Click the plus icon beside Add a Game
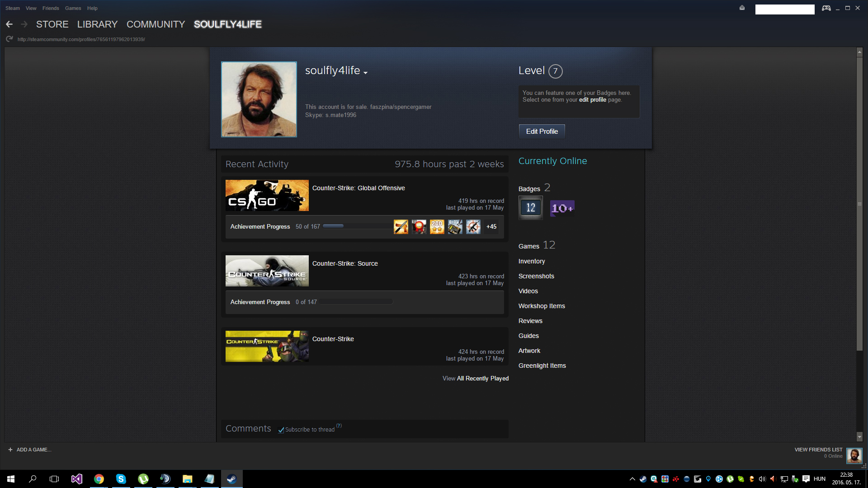Screen dimensions: 868x488 (10, 450)
